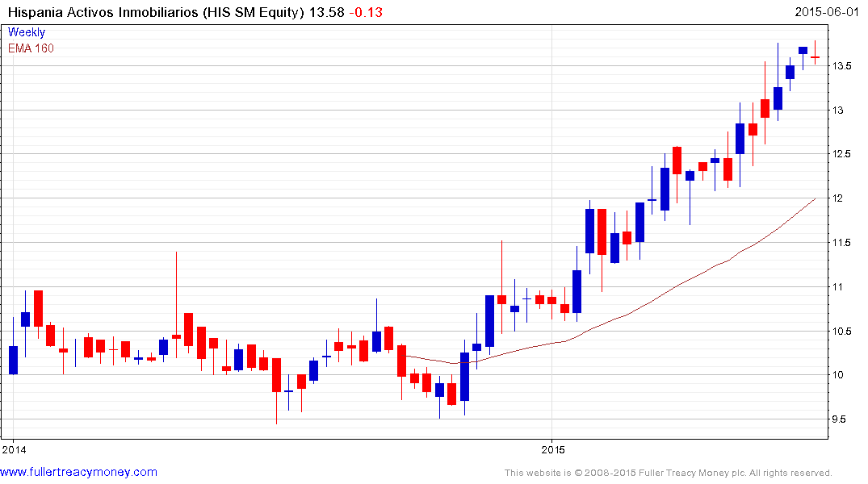The image size is (868, 484).
Task: Click the '2014' x-axis label
Action: point(14,449)
